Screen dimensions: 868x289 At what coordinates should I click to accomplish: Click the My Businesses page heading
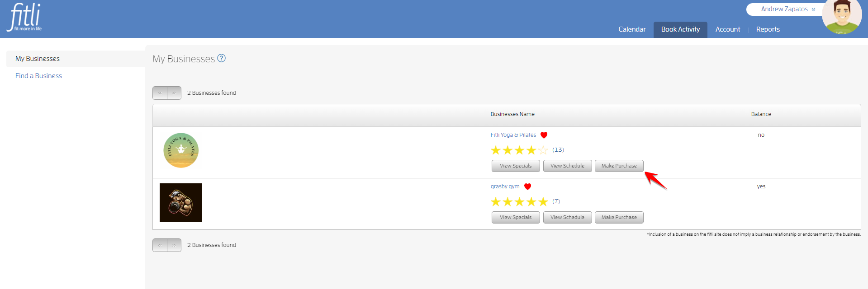(184, 59)
